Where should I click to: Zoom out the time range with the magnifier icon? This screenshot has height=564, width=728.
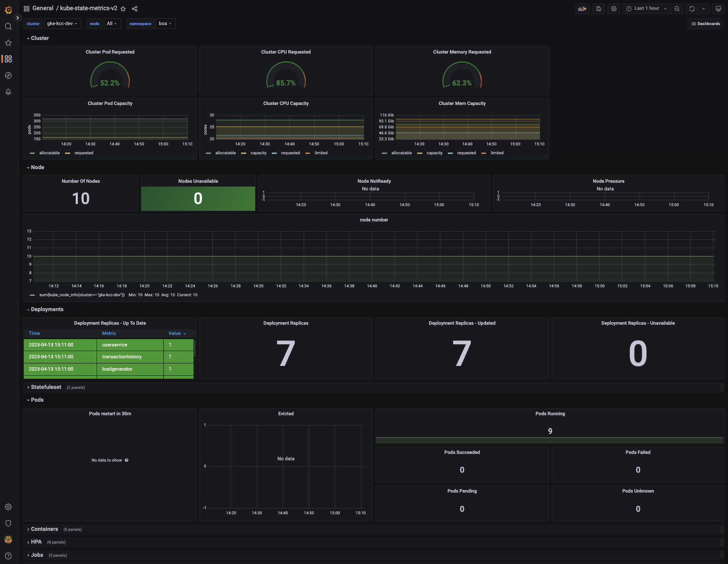tap(677, 9)
